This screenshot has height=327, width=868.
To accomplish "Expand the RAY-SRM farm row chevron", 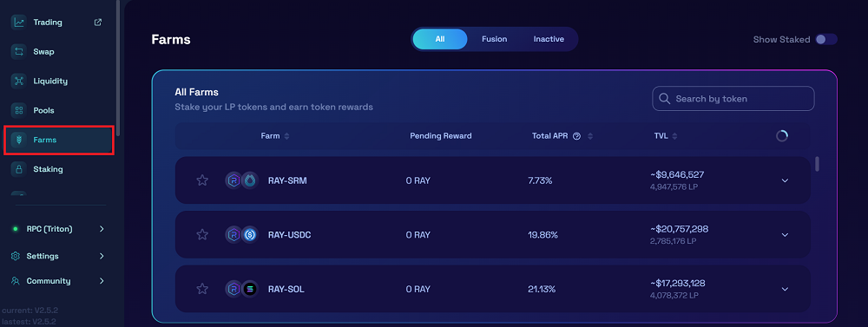I will (785, 180).
